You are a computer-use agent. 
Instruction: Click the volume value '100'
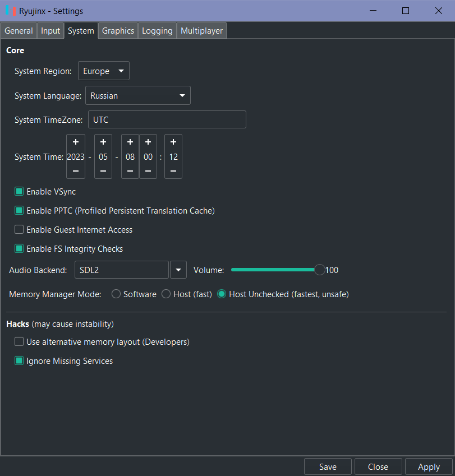[x=332, y=270]
